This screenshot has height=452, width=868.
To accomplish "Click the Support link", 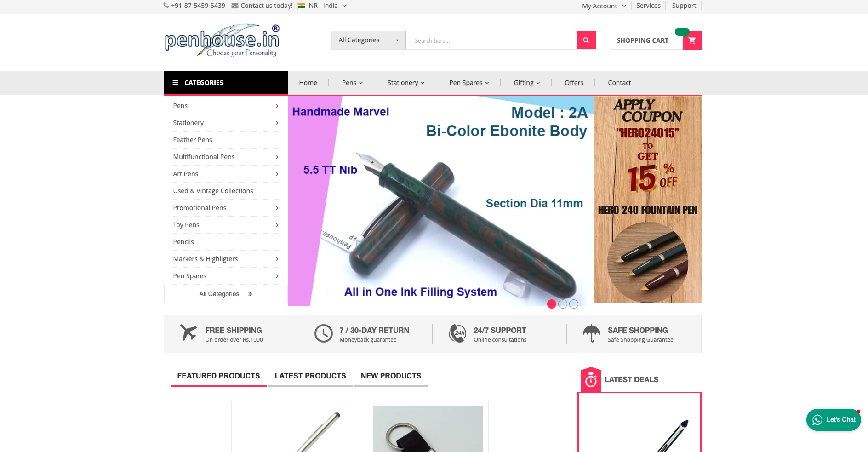I will tap(684, 6).
